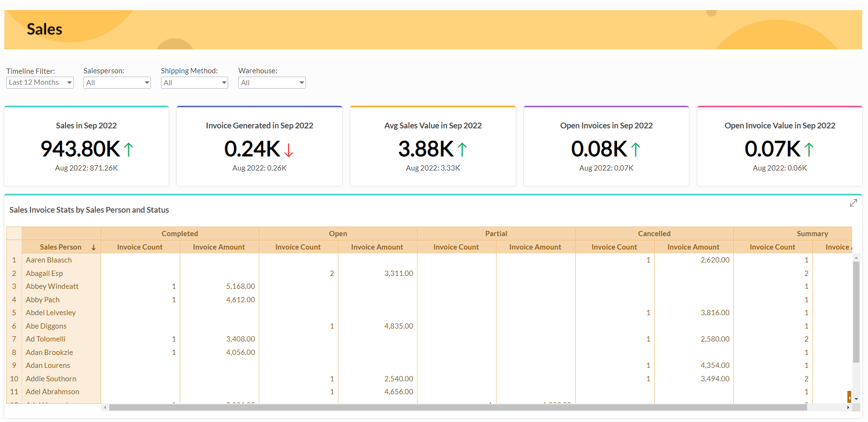Click the Open group header
The image size is (868, 422).
click(338, 234)
